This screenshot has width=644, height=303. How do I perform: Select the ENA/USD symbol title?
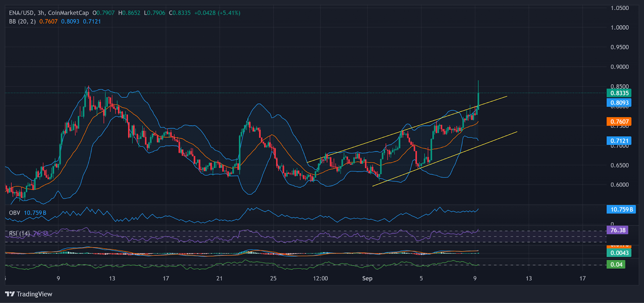(22, 13)
